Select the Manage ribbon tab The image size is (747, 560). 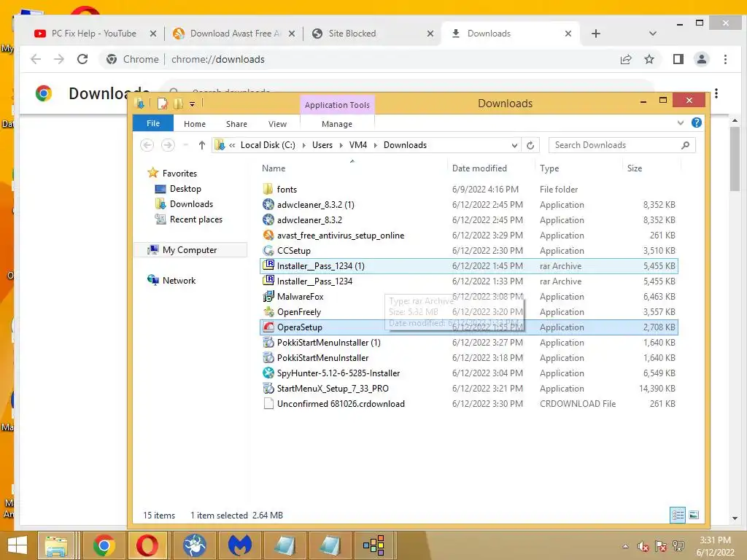pyautogui.click(x=337, y=124)
